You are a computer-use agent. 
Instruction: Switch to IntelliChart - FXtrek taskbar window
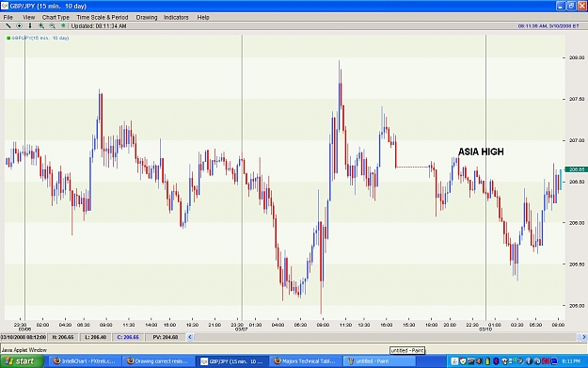click(x=85, y=361)
